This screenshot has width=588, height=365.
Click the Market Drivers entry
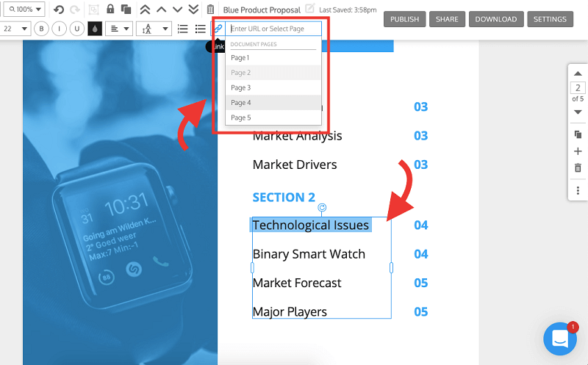[295, 165]
